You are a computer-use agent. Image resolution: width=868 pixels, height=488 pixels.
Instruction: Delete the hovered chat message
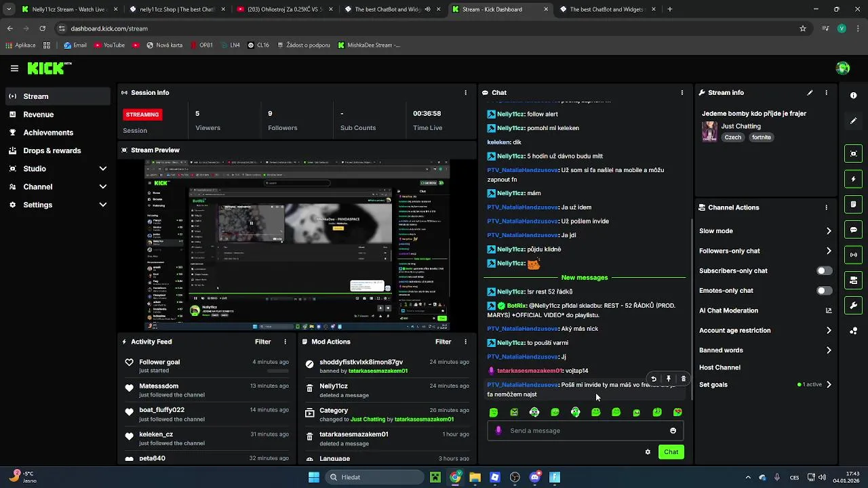(x=683, y=380)
